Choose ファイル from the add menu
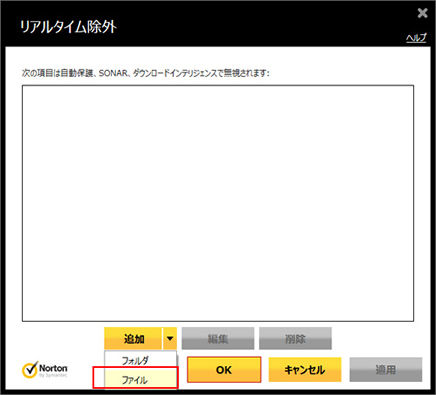This screenshot has height=395, width=436. pos(140,380)
